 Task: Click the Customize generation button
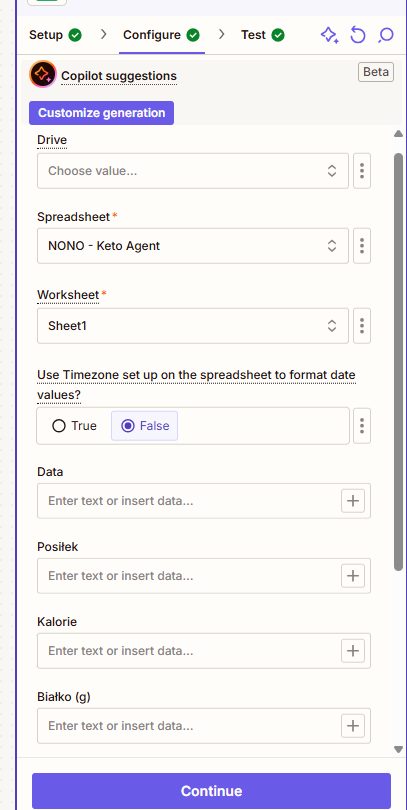pos(101,113)
